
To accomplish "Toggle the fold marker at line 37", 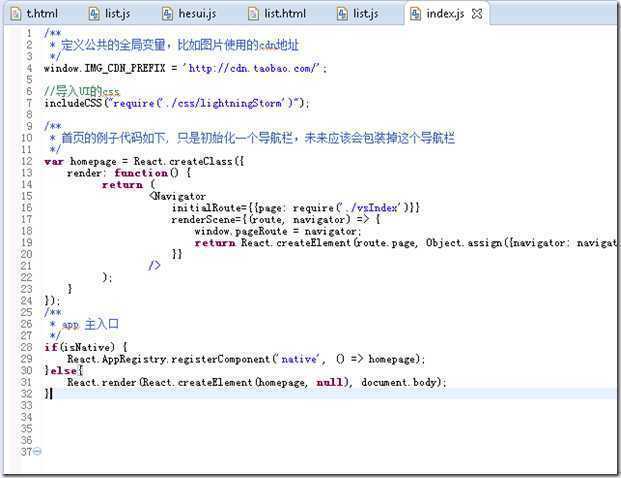I will coord(37,451).
